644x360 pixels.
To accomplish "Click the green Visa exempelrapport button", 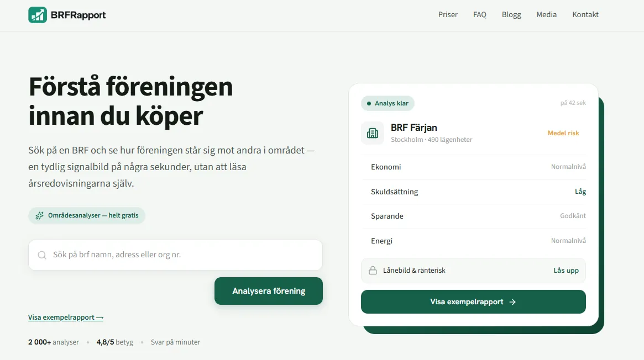I will tap(473, 302).
